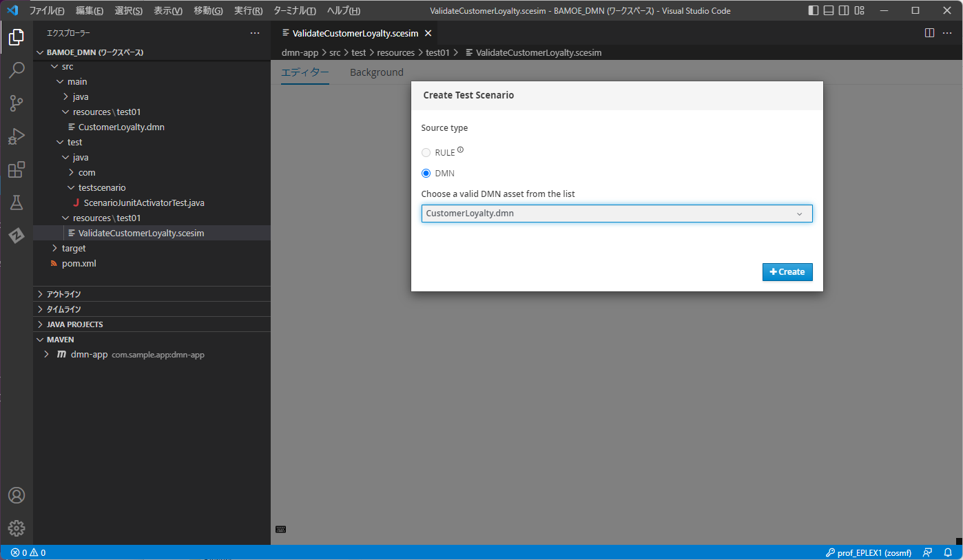Open the 編集(E) menu
Image resolution: width=963 pixels, height=560 pixels.
click(x=90, y=10)
